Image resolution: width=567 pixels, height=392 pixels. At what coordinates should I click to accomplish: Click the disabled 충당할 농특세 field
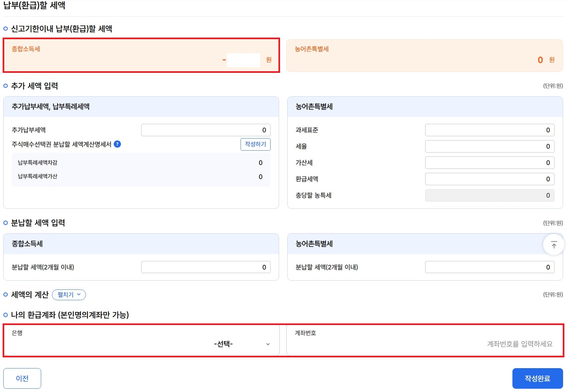pos(490,195)
